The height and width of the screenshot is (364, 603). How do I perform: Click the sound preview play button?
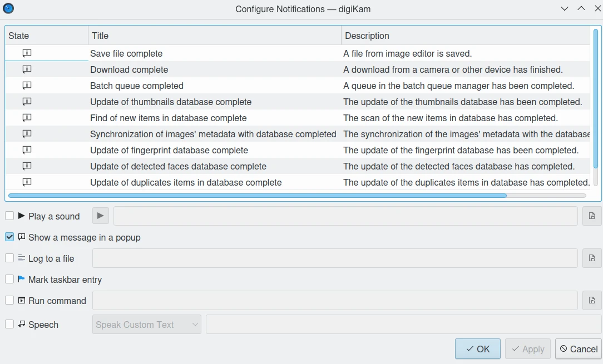coord(100,216)
